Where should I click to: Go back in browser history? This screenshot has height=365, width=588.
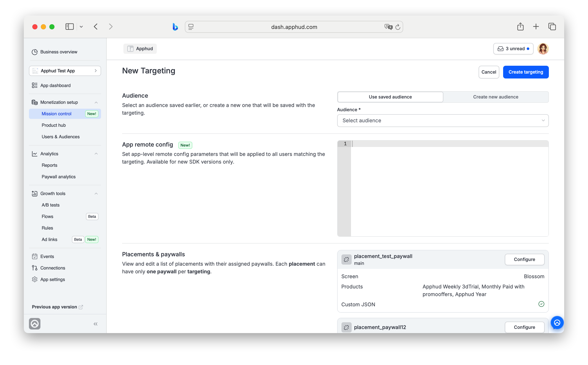coord(96,27)
